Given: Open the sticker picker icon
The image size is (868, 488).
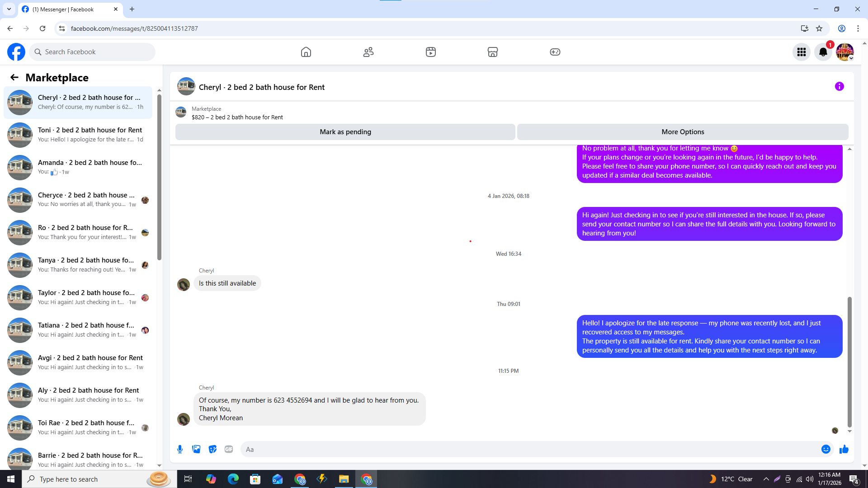Looking at the screenshot, I should point(212,449).
